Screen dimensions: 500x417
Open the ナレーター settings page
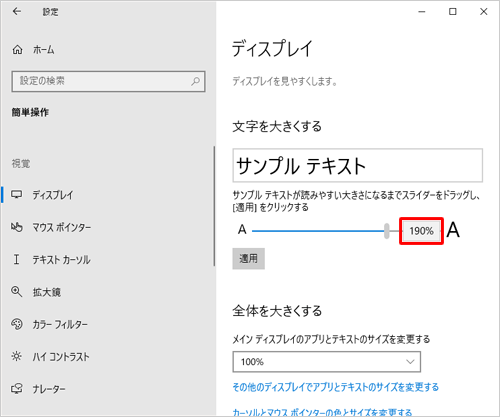point(38,389)
